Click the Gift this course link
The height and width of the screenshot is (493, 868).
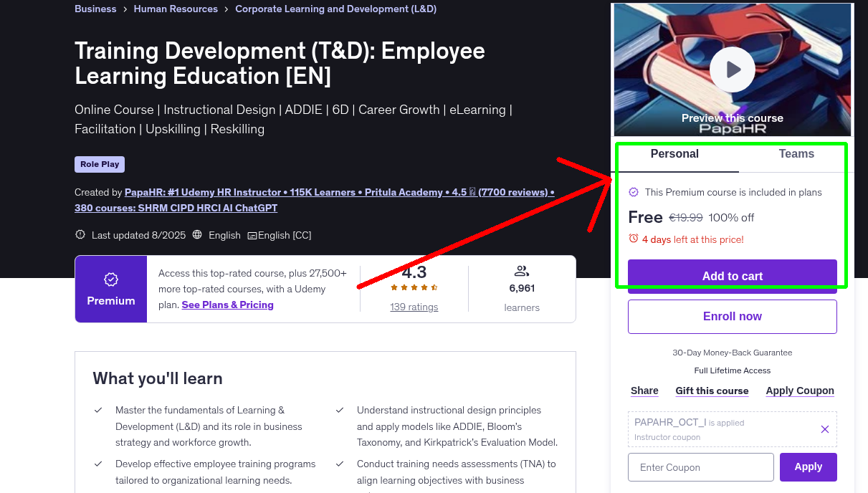click(x=712, y=391)
